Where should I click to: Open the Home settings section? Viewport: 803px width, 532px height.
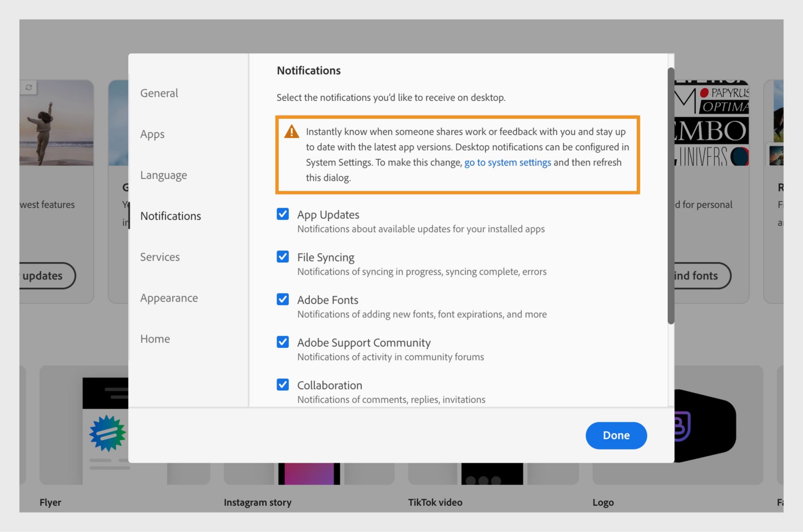coord(155,339)
